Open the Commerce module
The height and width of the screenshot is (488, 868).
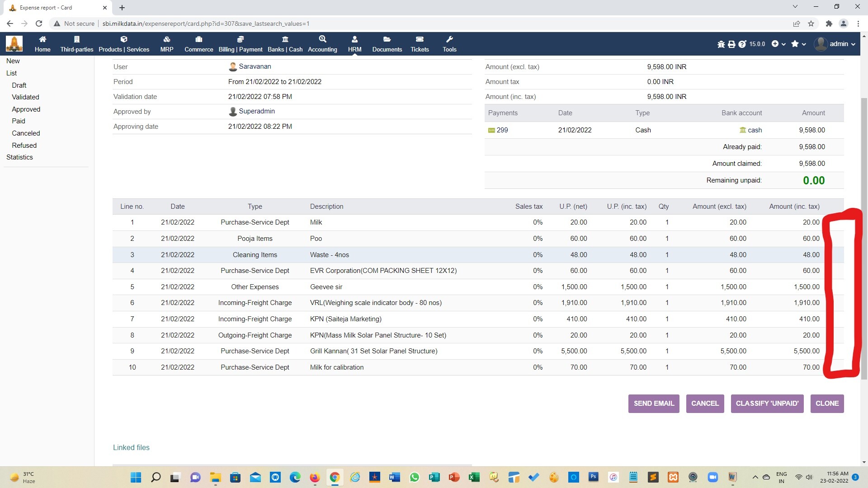[198, 44]
